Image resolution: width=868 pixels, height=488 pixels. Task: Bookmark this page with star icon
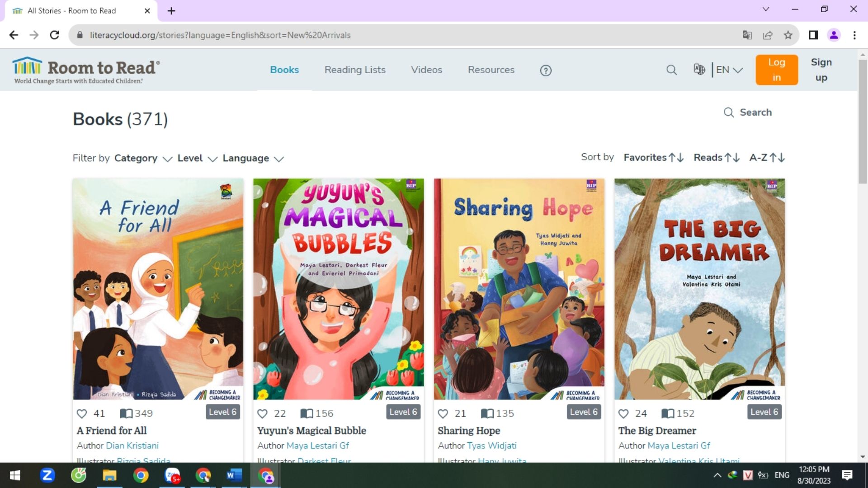point(788,35)
